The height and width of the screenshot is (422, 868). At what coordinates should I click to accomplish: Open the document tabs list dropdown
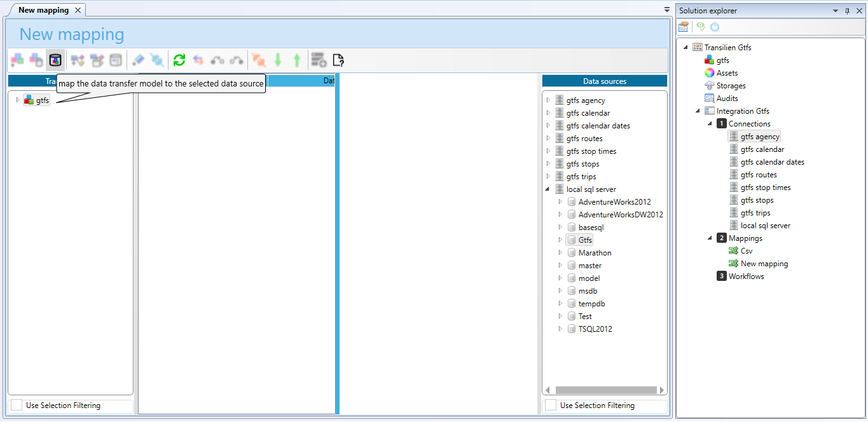667,10
